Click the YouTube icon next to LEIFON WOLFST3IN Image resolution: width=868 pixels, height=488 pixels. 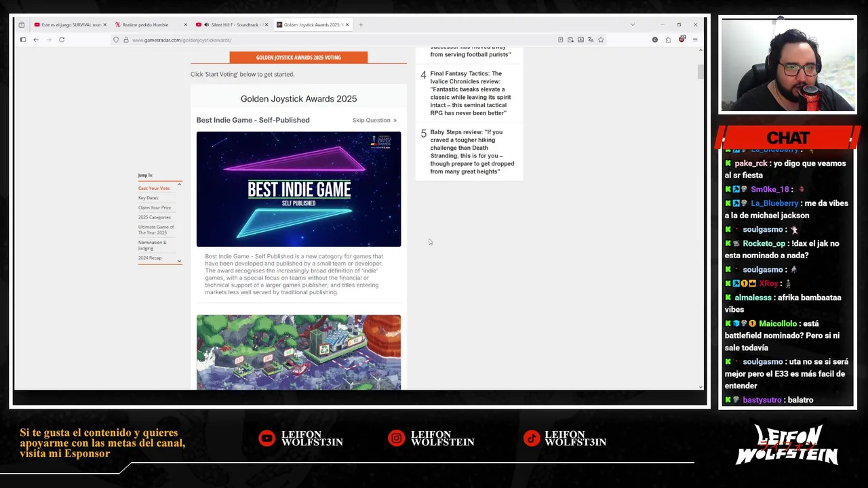coord(267,439)
